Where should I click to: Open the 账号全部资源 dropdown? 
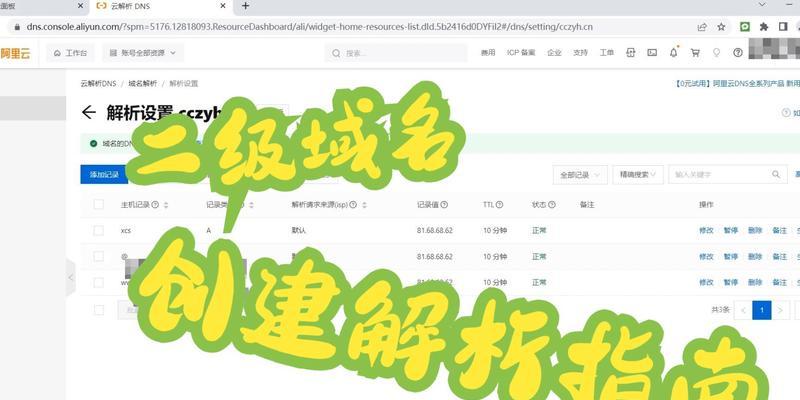(x=143, y=53)
